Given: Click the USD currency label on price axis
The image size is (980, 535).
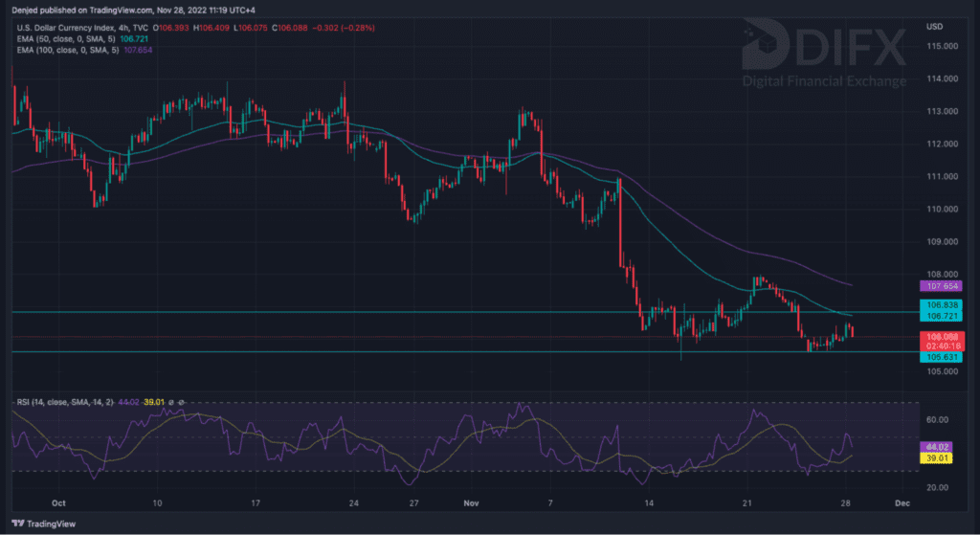Looking at the screenshot, I should [936, 28].
